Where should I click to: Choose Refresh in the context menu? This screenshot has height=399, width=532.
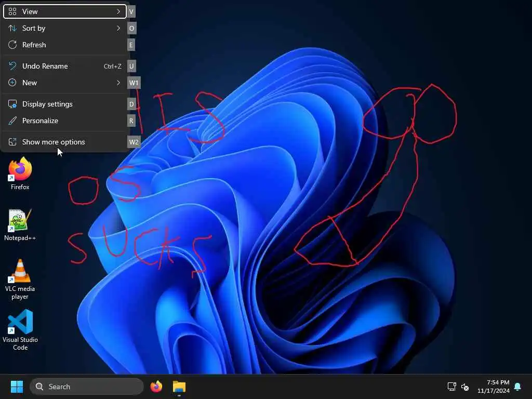pyautogui.click(x=65, y=45)
